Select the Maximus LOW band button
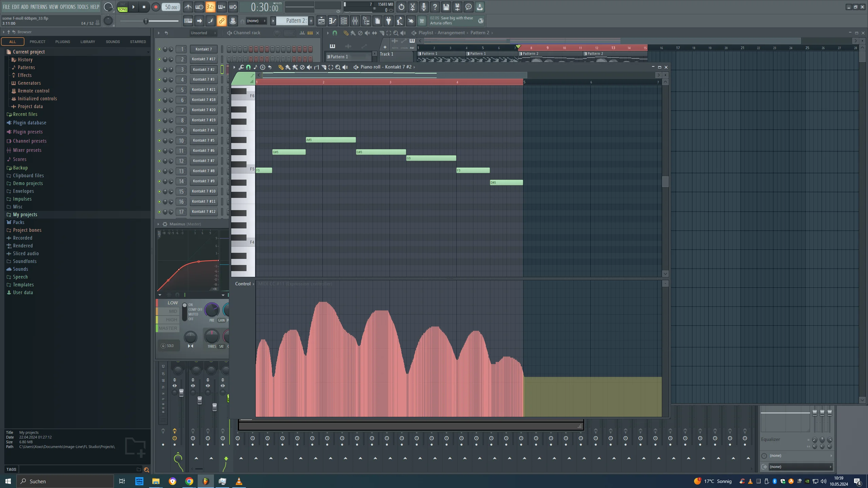Viewport: 868px width, 488px height. tap(169, 303)
